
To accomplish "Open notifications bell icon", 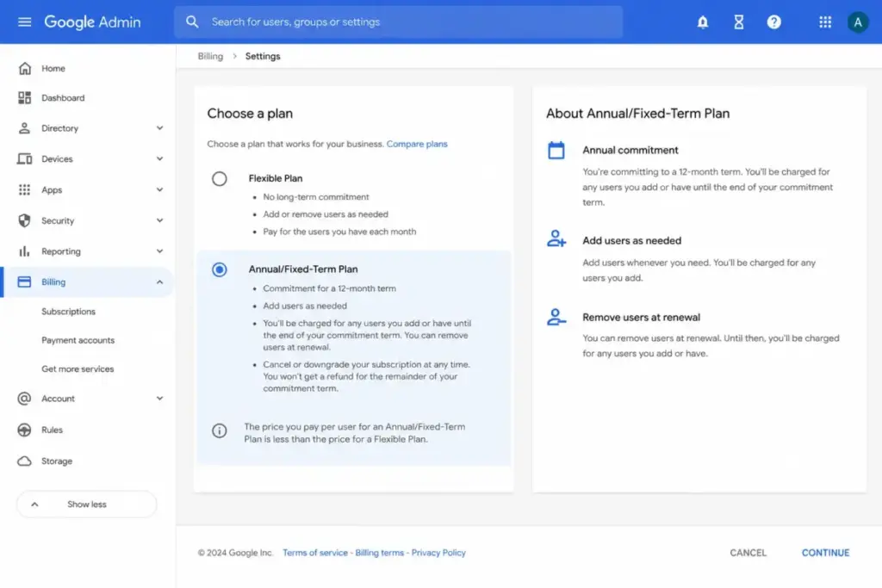I will pyautogui.click(x=703, y=22).
